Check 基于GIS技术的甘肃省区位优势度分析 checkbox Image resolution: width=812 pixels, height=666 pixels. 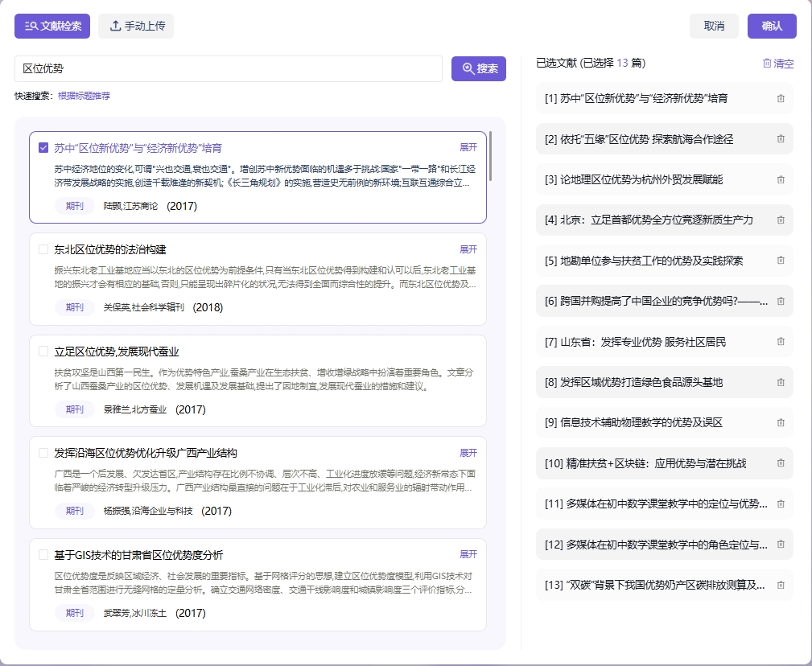tap(44, 555)
